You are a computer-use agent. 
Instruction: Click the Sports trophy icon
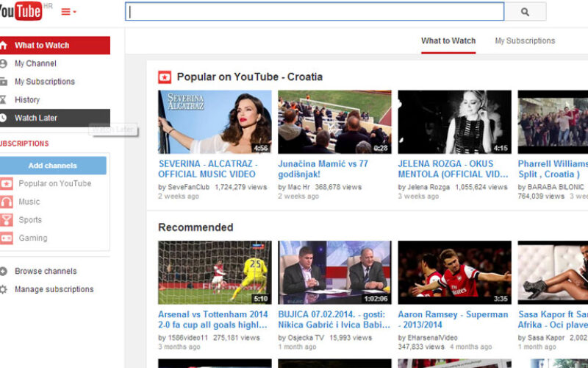tap(7, 220)
